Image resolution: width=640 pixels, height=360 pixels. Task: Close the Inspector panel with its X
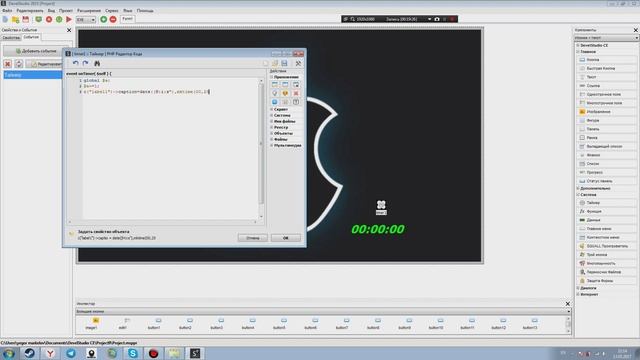(x=568, y=304)
